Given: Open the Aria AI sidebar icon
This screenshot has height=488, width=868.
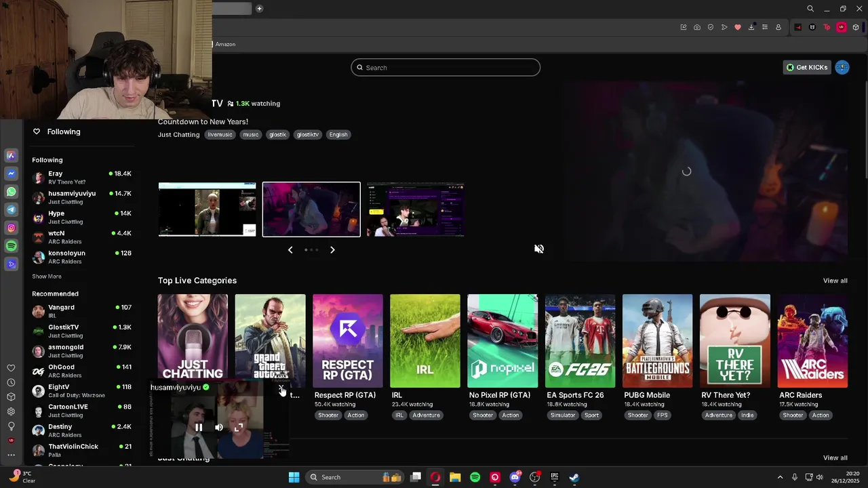Looking at the screenshot, I should [12, 155].
